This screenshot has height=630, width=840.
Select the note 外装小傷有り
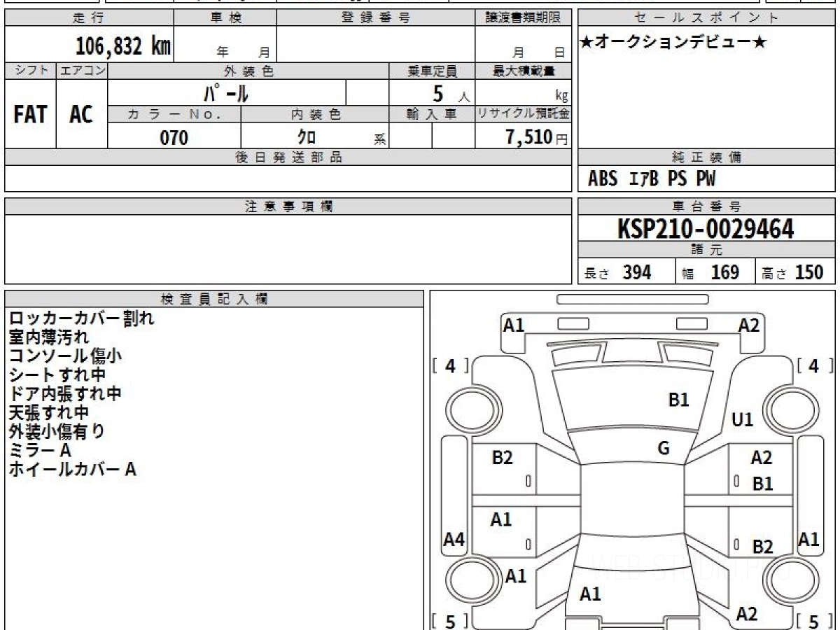tap(57, 431)
